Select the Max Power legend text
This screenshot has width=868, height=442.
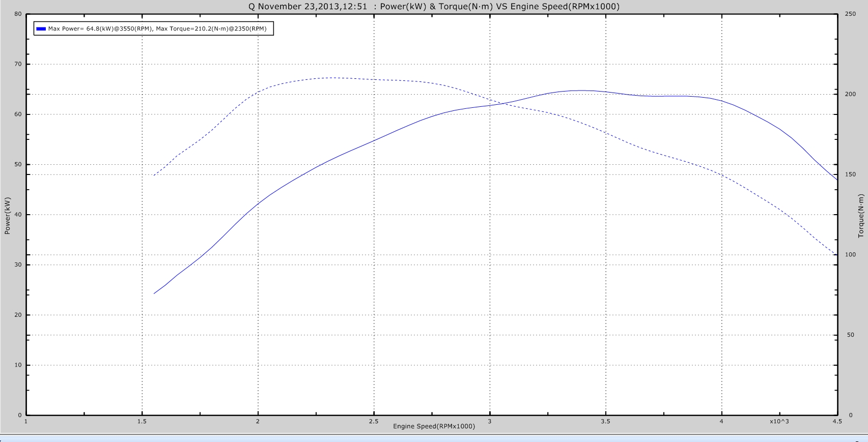(x=157, y=29)
